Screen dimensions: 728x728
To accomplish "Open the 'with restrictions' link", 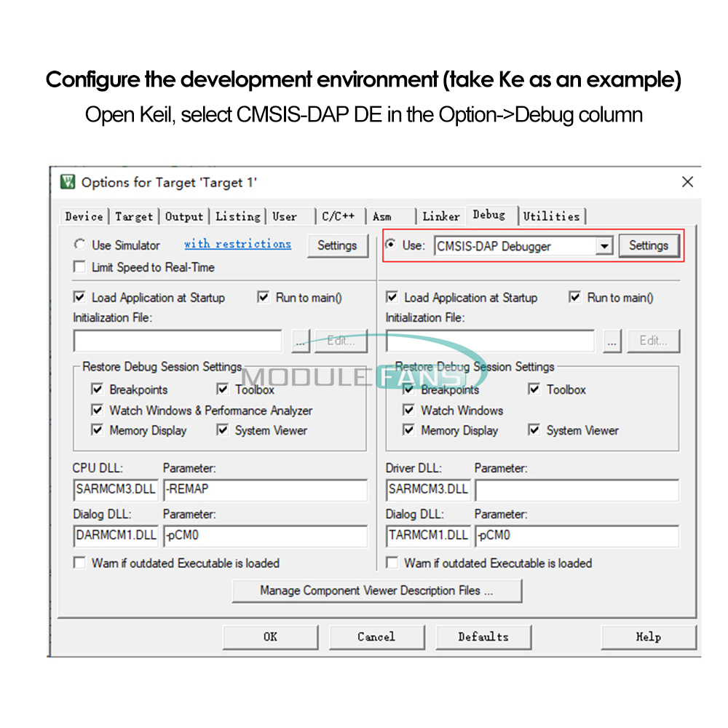I will (237, 245).
